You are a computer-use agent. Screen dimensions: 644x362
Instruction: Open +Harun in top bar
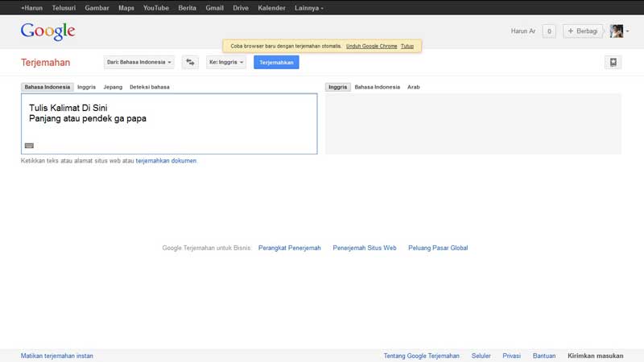click(x=31, y=8)
